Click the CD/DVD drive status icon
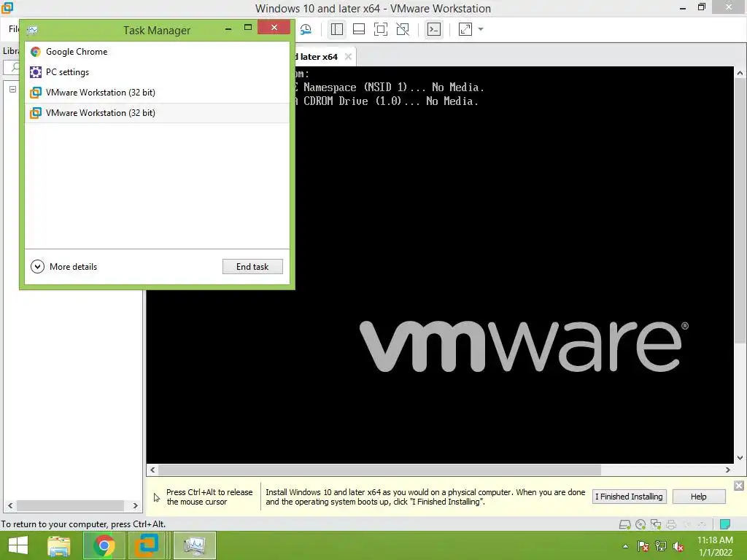 [x=640, y=525]
